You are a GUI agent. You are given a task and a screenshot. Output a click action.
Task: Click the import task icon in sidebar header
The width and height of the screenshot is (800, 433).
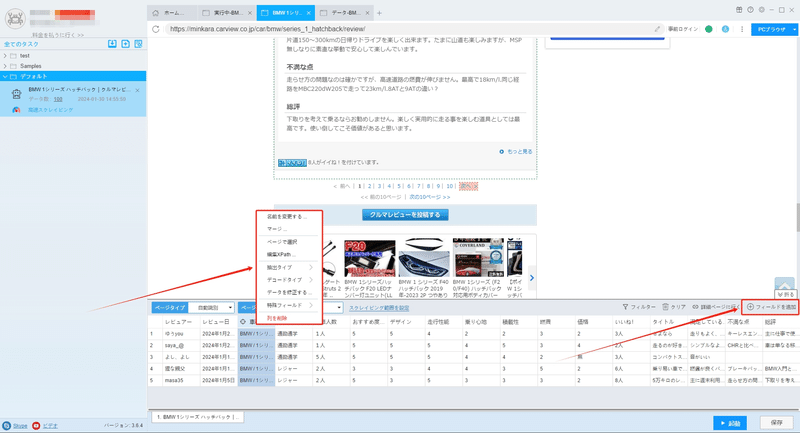(x=112, y=44)
